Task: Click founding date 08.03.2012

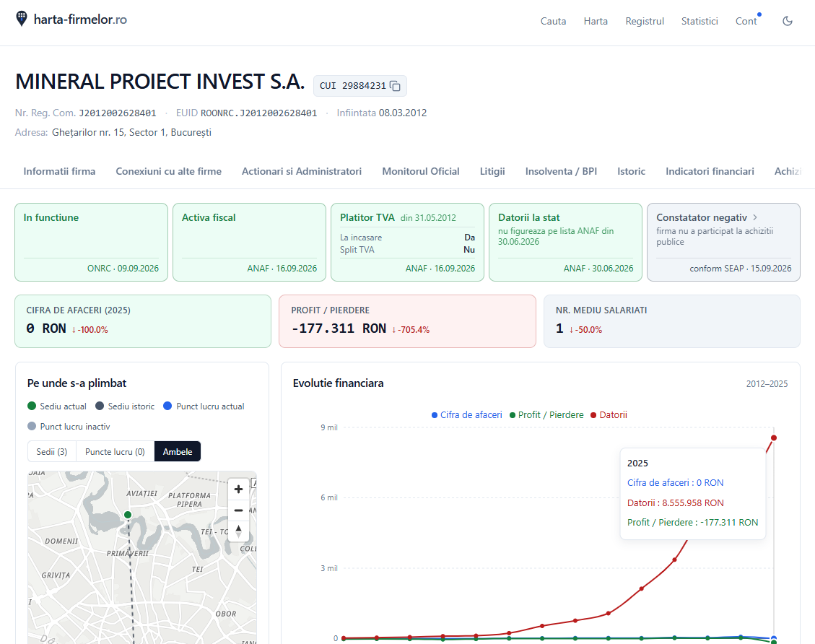Action: (x=403, y=113)
